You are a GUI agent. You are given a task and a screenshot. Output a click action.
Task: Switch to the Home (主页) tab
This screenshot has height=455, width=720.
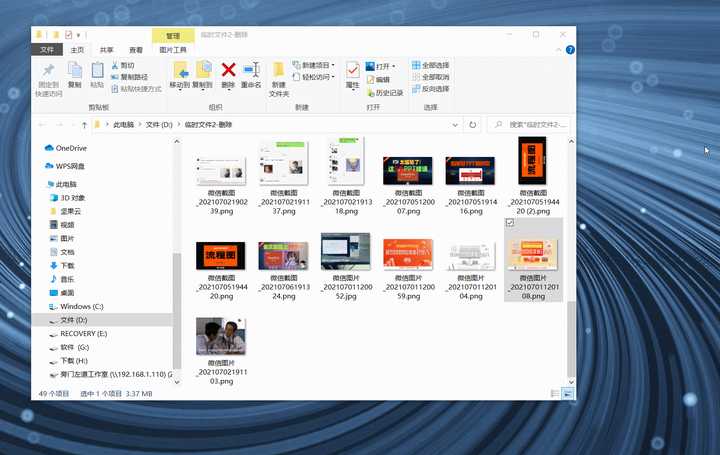[x=77, y=50]
